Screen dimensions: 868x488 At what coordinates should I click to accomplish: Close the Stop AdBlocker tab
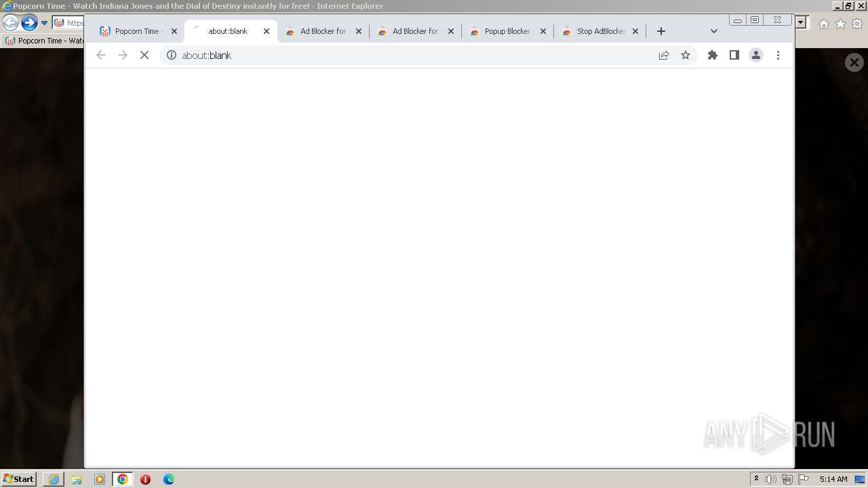[x=635, y=31]
